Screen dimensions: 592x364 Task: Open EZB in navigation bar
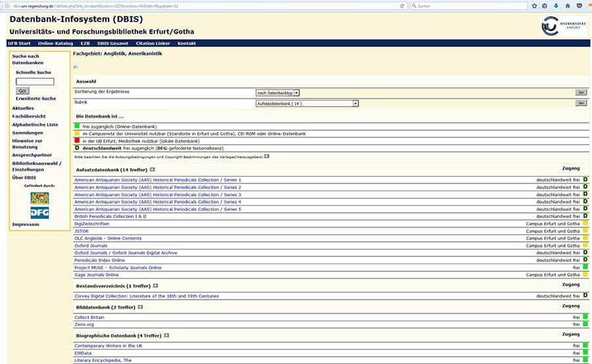[85, 43]
